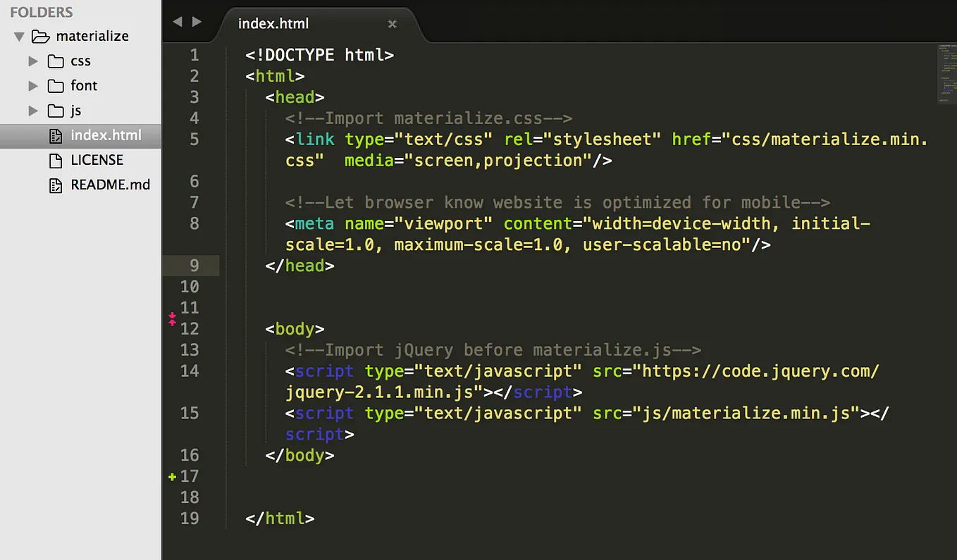Click the js folder icon
Image resolution: width=957 pixels, height=560 pixels.
tap(56, 111)
